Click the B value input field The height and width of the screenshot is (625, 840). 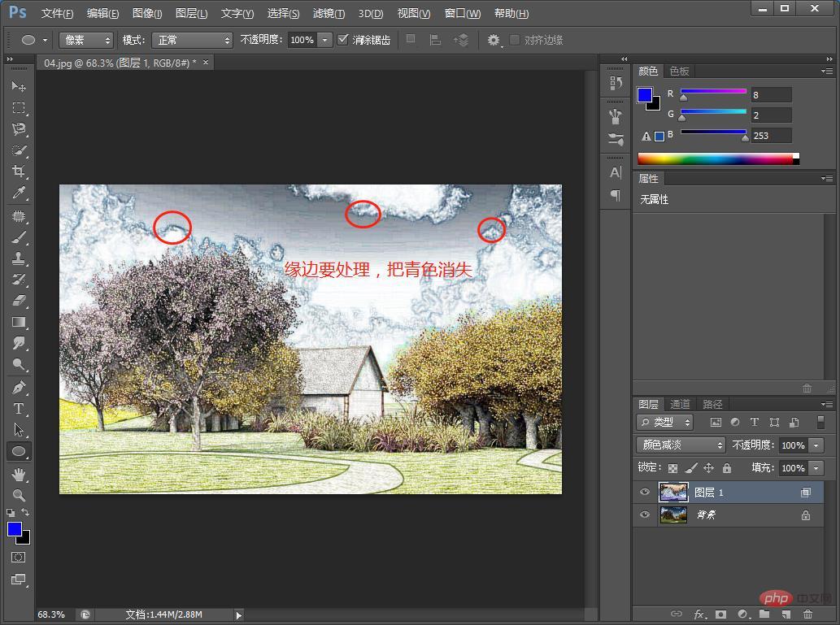(x=771, y=136)
